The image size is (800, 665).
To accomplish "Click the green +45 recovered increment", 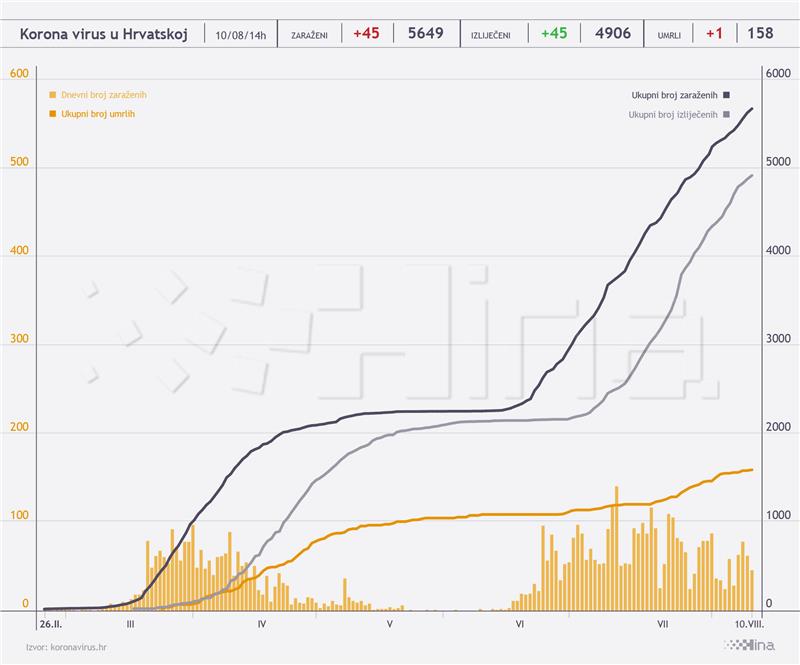I will point(554,33).
